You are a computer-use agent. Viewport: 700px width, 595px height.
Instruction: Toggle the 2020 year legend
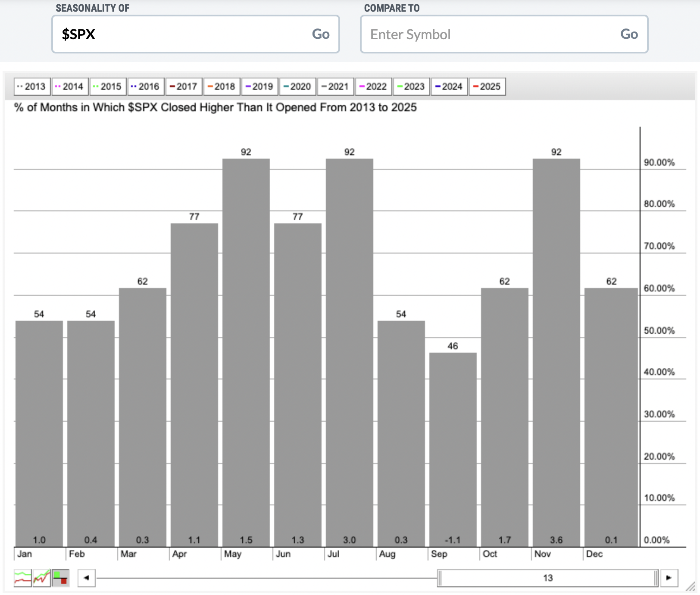coord(297,86)
